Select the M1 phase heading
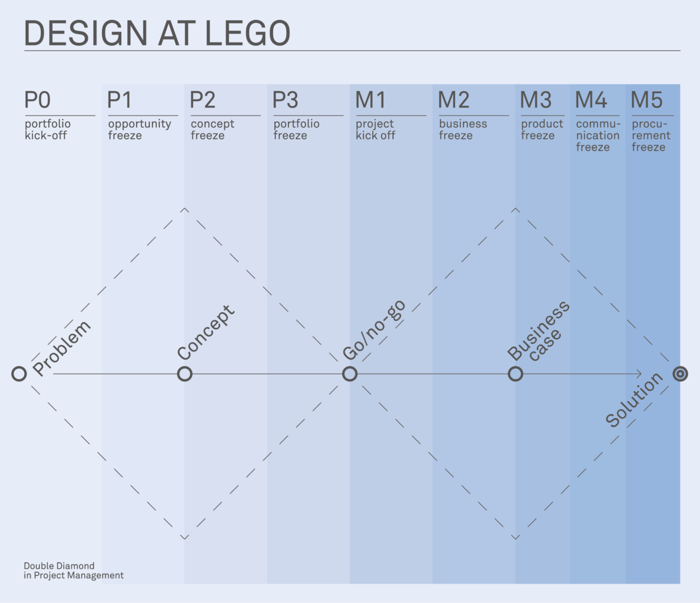The width and height of the screenshot is (700, 603). [370, 101]
